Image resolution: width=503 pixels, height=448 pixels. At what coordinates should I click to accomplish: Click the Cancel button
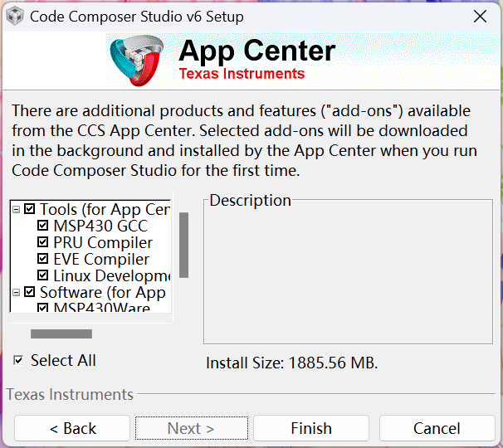(437, 428)
